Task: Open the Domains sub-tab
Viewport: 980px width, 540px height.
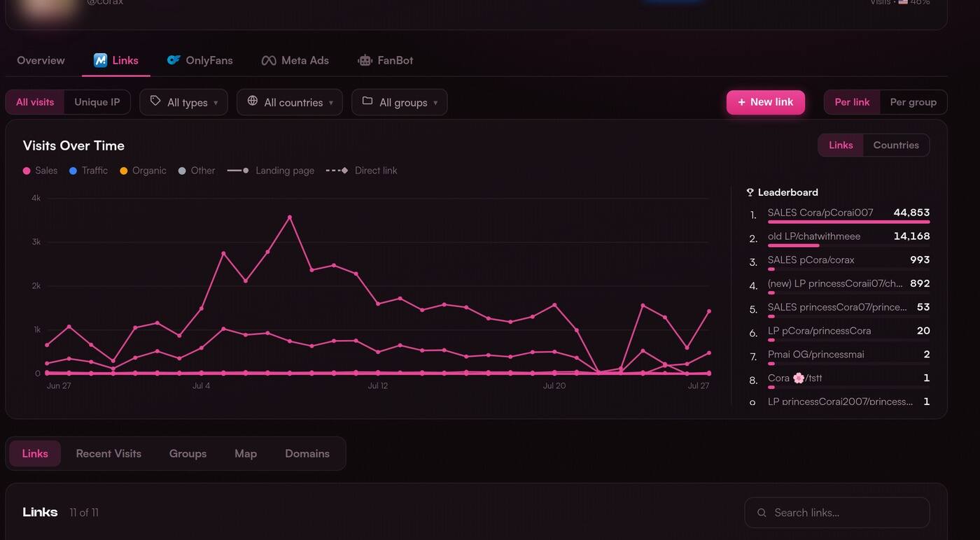Action: pyautogui.click(x=307, y=453)
